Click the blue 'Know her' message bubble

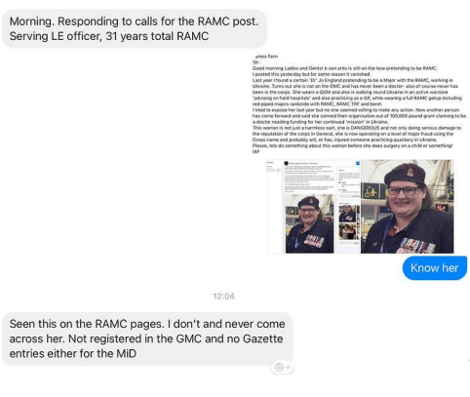[x=435, y=268]
